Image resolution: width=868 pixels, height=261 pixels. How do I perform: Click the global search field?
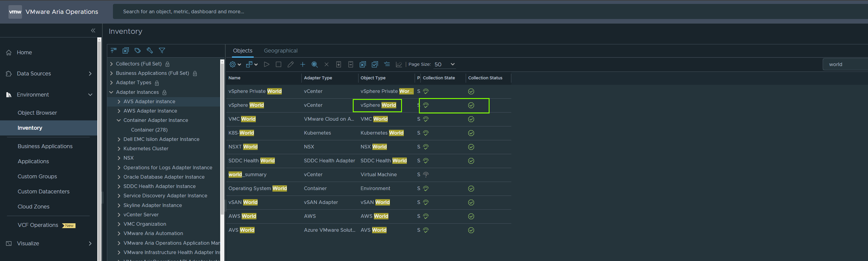pos(490,11)
